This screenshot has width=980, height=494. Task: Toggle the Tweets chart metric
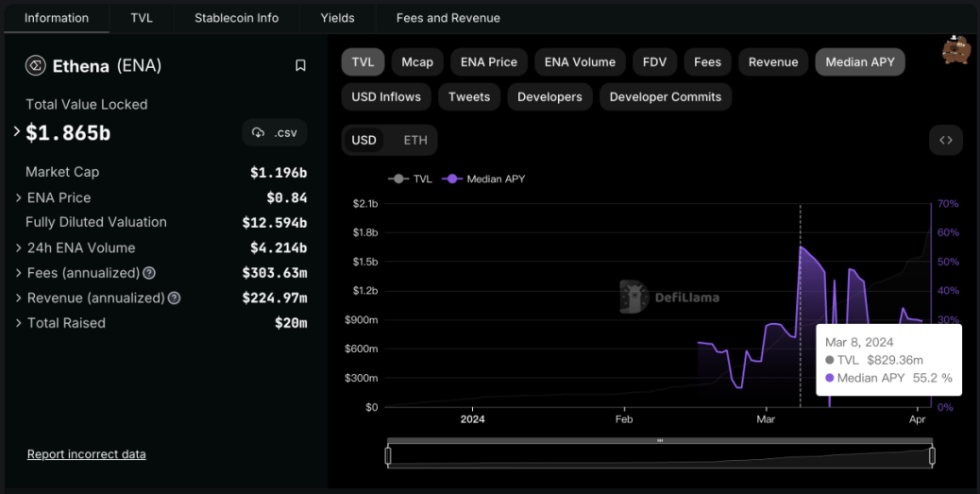click(x=469, y=97)
